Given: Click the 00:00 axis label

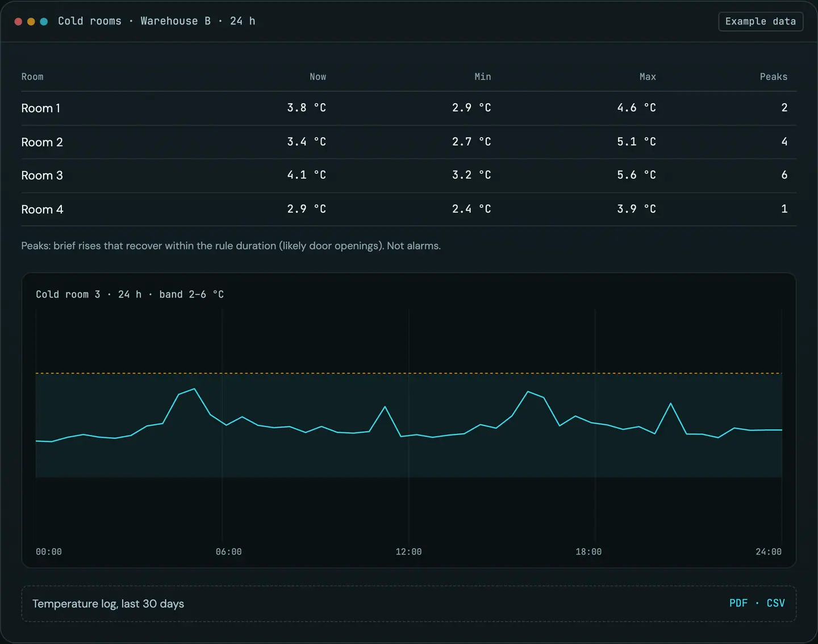Looking at the screenshot, I should 49,551.
